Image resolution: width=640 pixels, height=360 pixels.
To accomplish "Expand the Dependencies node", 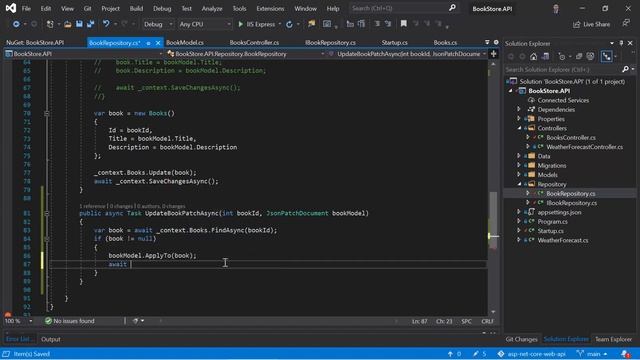I will coord(519,109).
